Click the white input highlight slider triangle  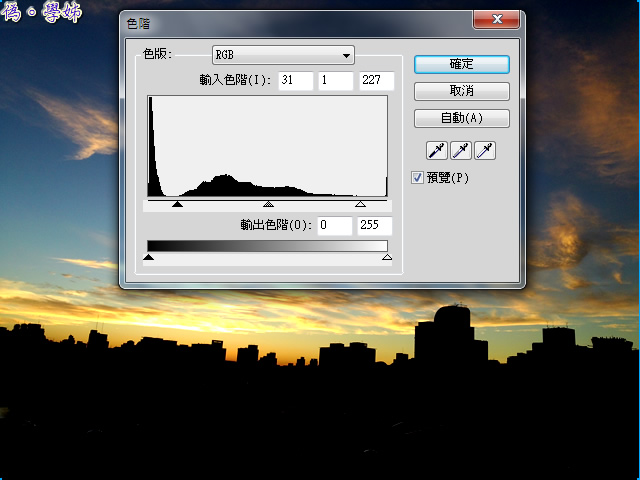pos(360,204)
